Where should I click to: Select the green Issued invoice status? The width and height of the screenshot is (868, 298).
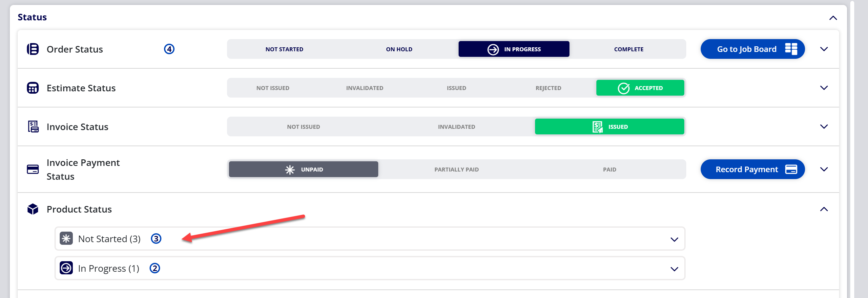point(609,127)
